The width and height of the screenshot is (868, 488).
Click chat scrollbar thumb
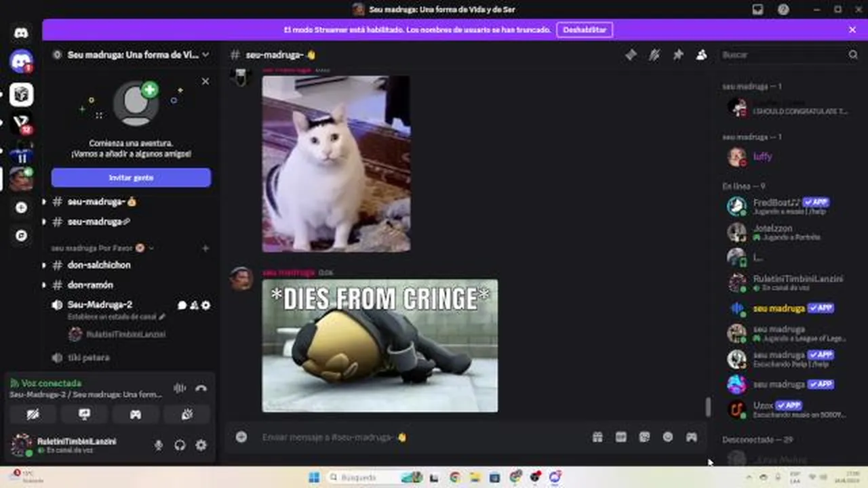708,407
